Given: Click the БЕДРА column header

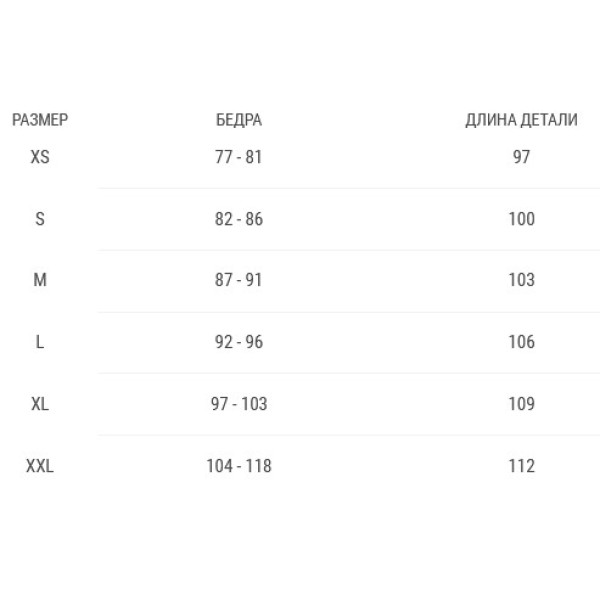Looking at the screenshot, I should click(239, 120).
